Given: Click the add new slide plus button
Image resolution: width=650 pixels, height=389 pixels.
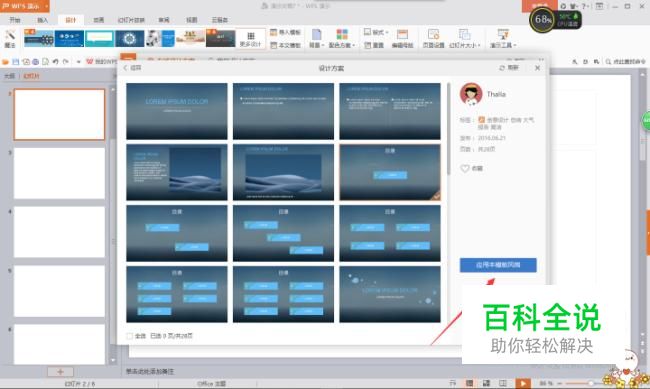Looking at the screenshot, I should point(60,372).
